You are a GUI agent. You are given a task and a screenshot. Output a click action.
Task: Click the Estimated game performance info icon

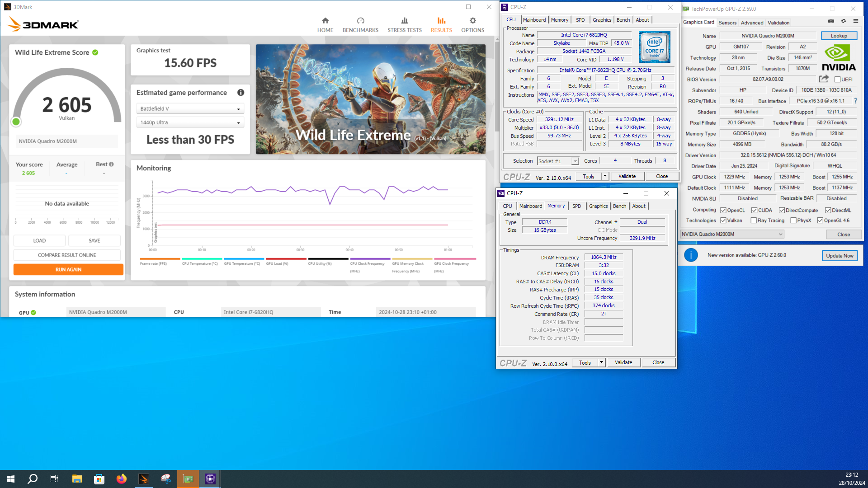coord(241,93)
